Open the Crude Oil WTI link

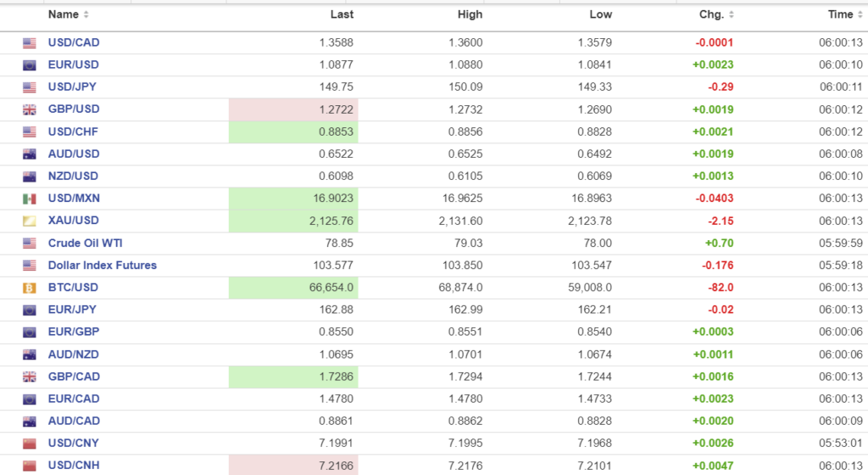pyautogui.click(x=85, y=243)
